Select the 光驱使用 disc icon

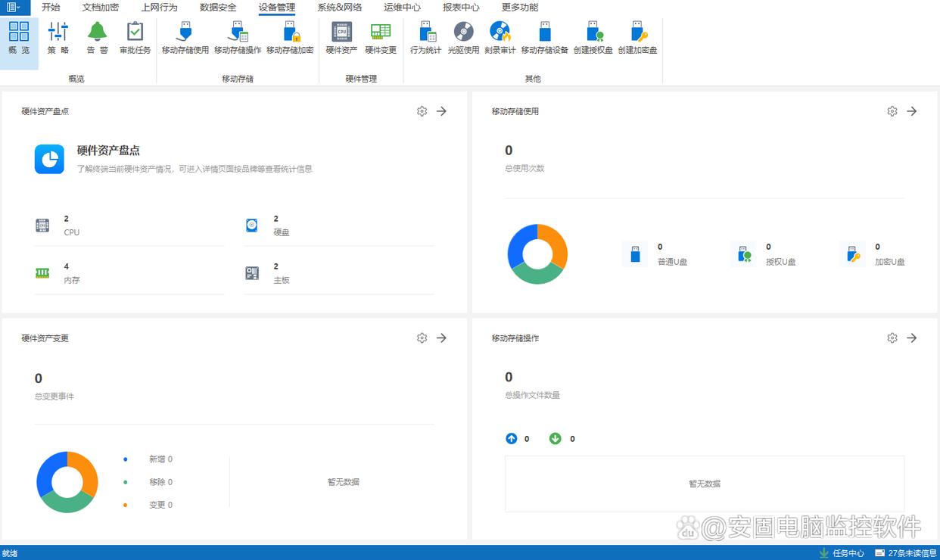pyautogui.click(x=463, y=37)
